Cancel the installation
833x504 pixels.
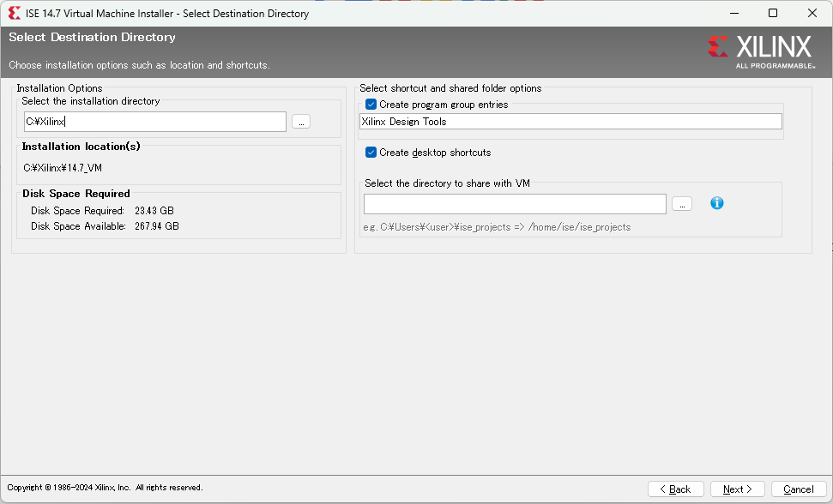pyautogui.click(x=799, y=489)
